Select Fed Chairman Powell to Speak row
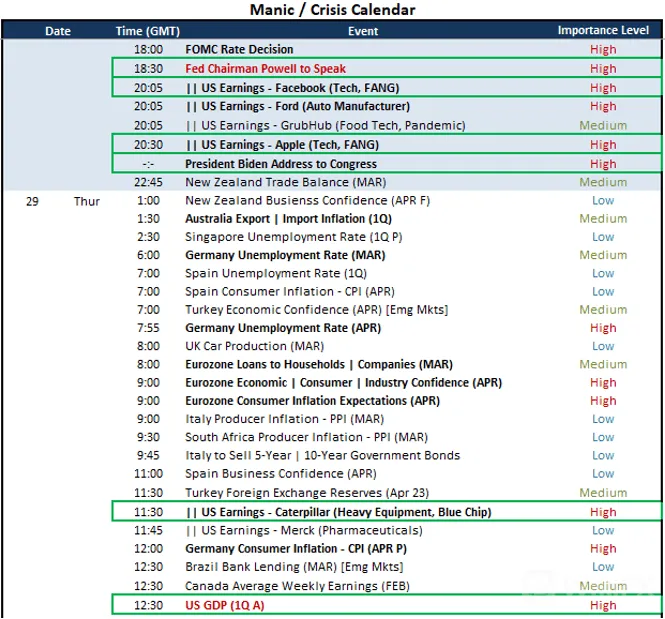665x619 pixels. tap(387, 68)
